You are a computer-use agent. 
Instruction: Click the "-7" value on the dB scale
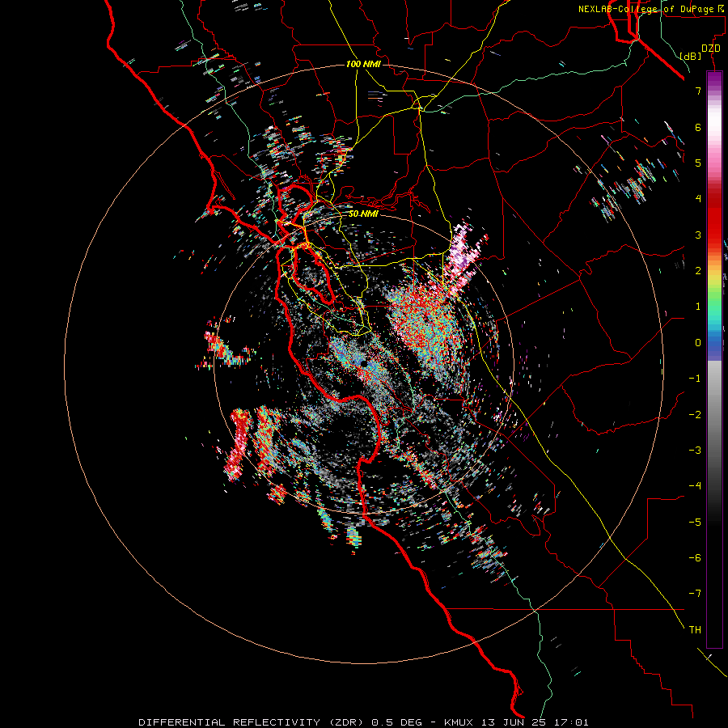(x=695, y=594)
